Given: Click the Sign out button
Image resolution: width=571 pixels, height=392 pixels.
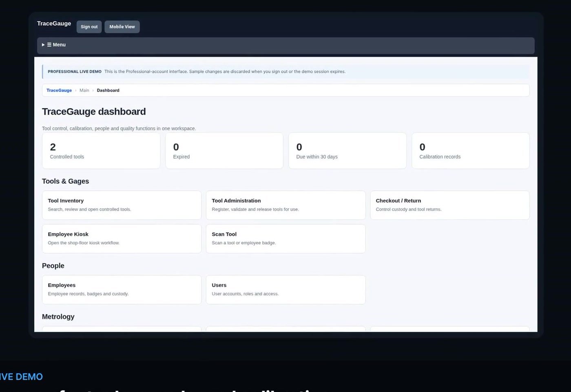Looking at the screenshot, I should pos(89,27).
